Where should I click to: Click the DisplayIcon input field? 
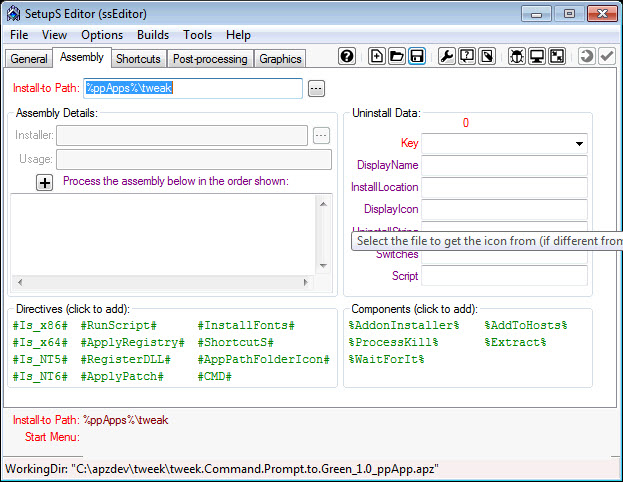[x=504, y=209]
